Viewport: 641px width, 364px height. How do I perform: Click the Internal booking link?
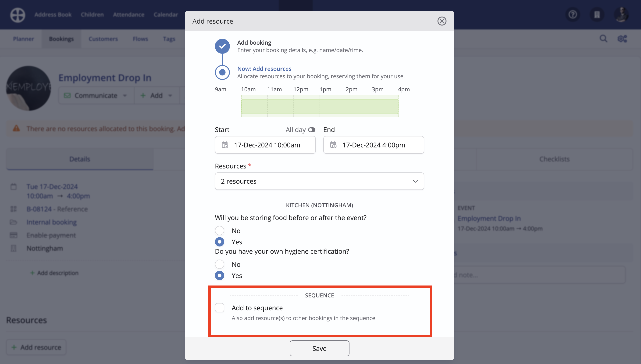pos(51,222)
